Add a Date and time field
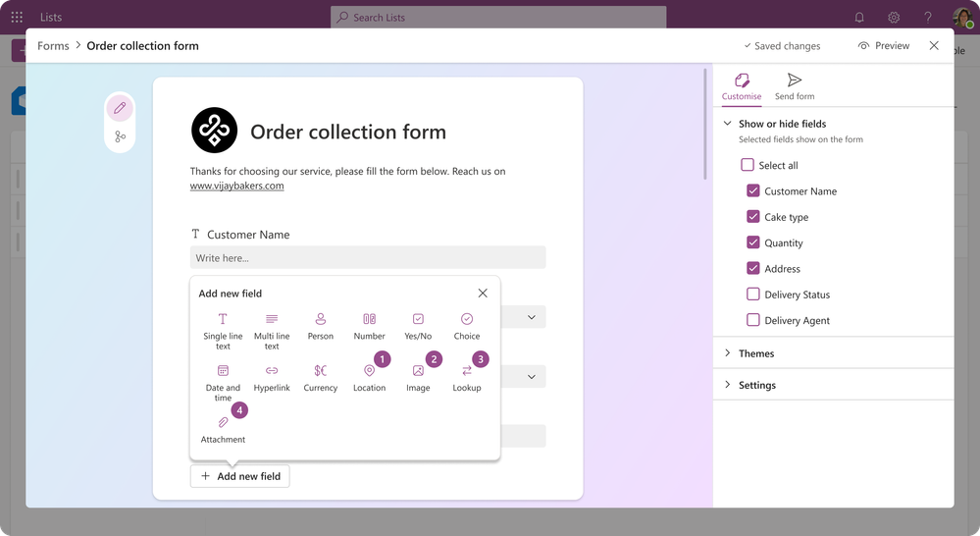The image size is (980, 536). point(223,382)
